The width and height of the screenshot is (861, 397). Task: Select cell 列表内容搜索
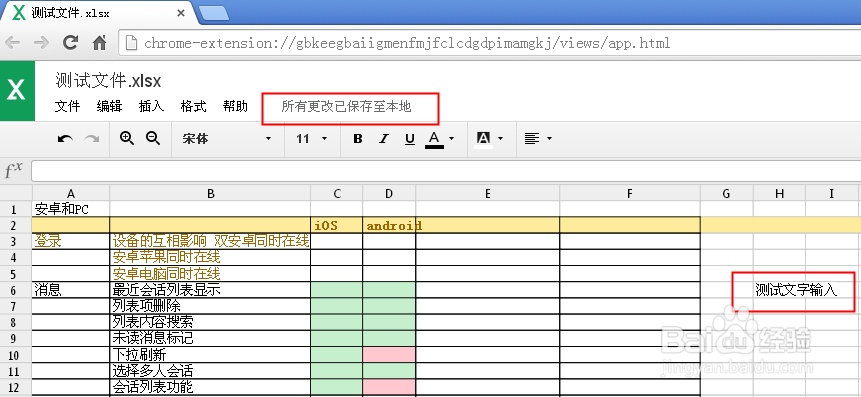tap(210, 322)
